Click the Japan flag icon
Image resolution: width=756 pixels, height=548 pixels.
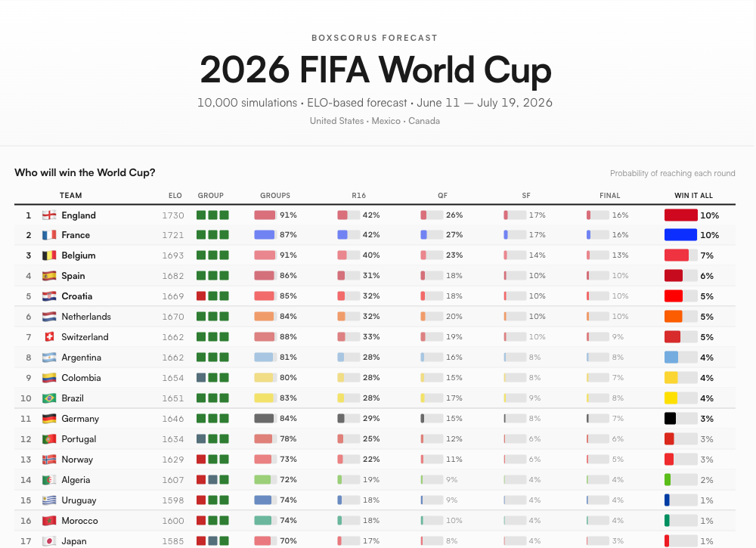click(x=49, y=541)
